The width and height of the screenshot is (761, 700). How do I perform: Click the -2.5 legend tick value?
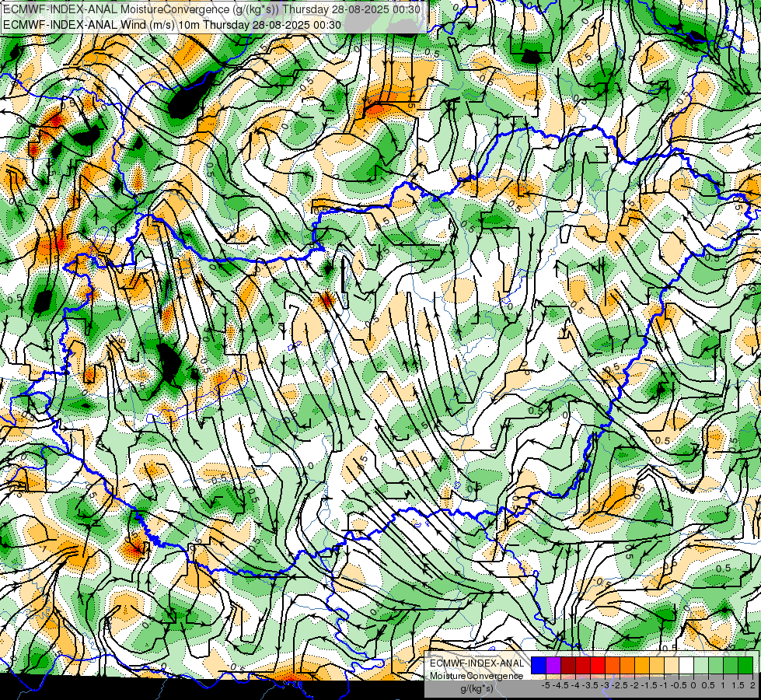[620, 685]
